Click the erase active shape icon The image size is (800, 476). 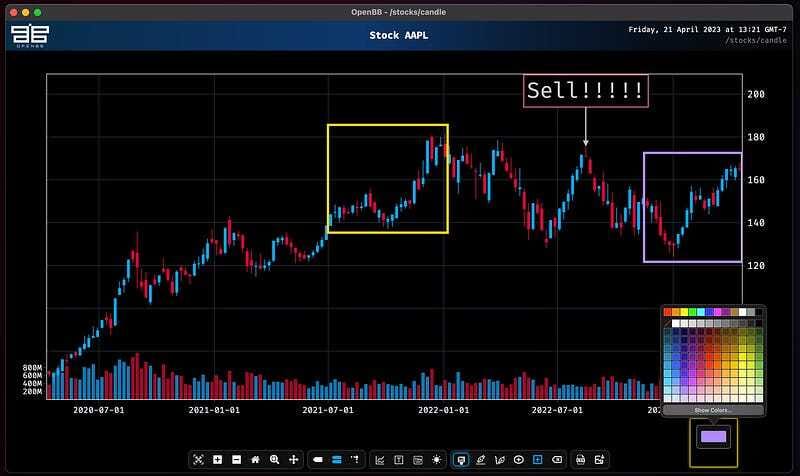point(557,460)
